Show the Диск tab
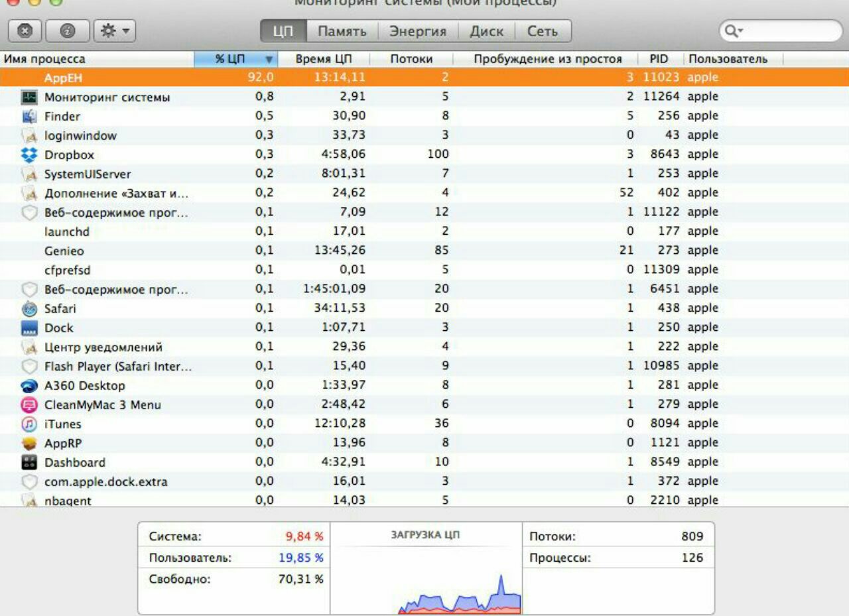This screenshot has height=616, width=849. click(x=487, y=31)
